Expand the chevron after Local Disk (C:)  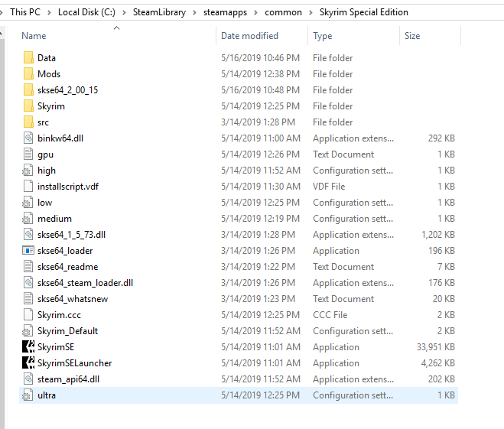coord(124,12)
